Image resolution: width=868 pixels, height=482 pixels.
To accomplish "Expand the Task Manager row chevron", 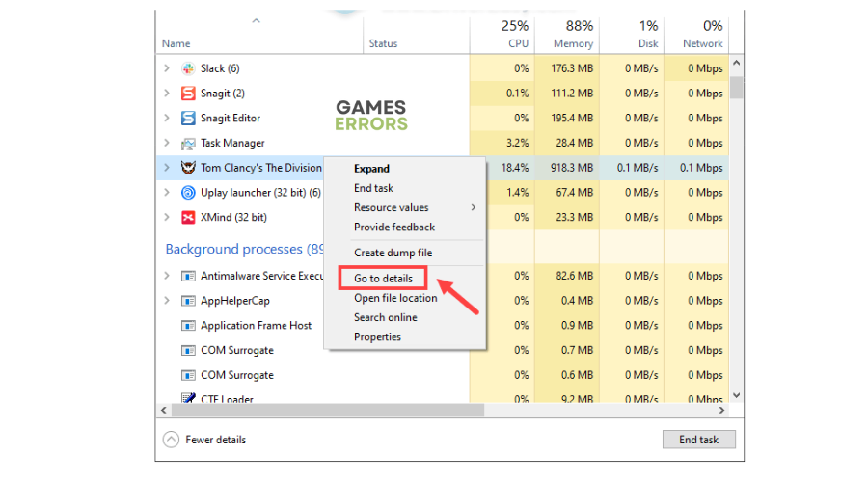I will pyautogui.click(x=167, y=143).
